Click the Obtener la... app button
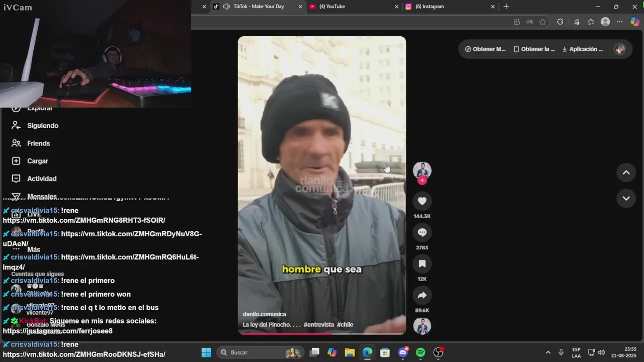Image resolution: width=644 pixels, height=362 pixels. 534,49
